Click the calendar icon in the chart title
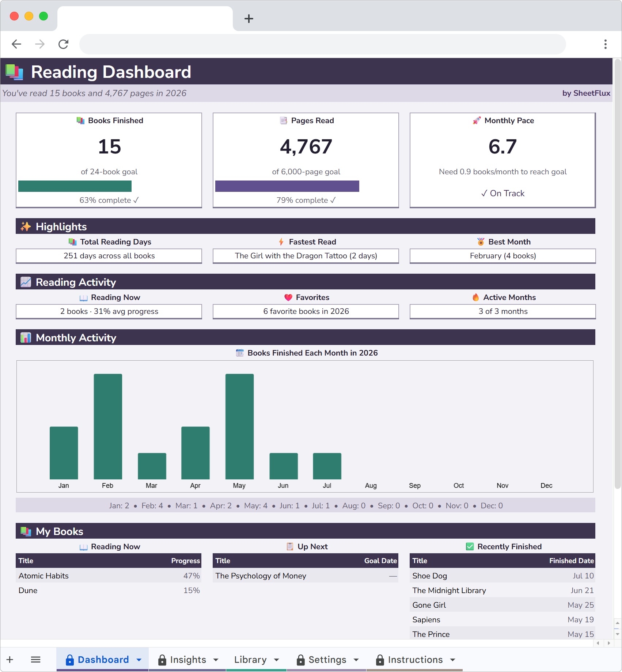The image size is (622, 672). (x=240, y=353)
